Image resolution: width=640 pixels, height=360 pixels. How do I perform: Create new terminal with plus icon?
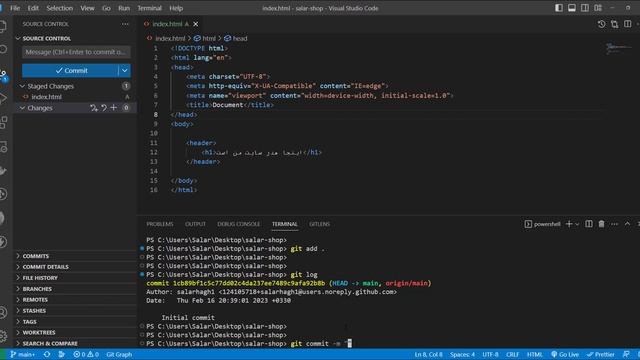pyautogui.click(x=569, y=224)
